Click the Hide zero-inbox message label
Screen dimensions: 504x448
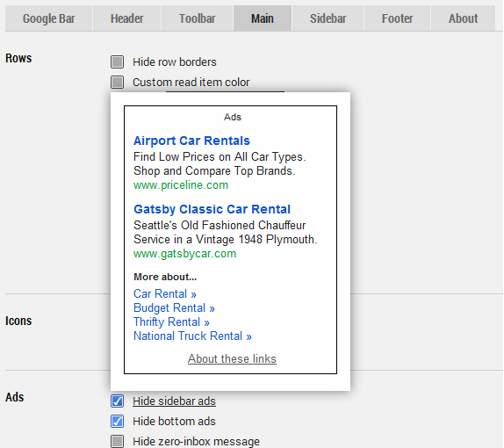point(196,441)
